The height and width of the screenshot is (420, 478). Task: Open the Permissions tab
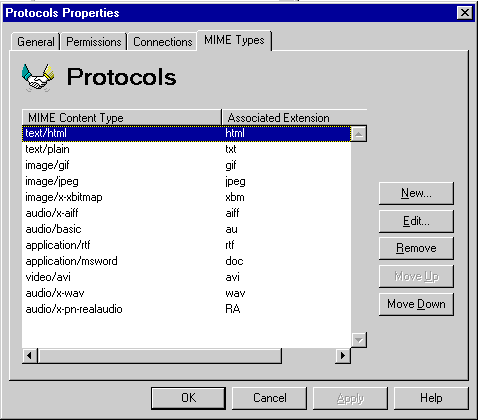pyautogui.click(x=94, y=42)
